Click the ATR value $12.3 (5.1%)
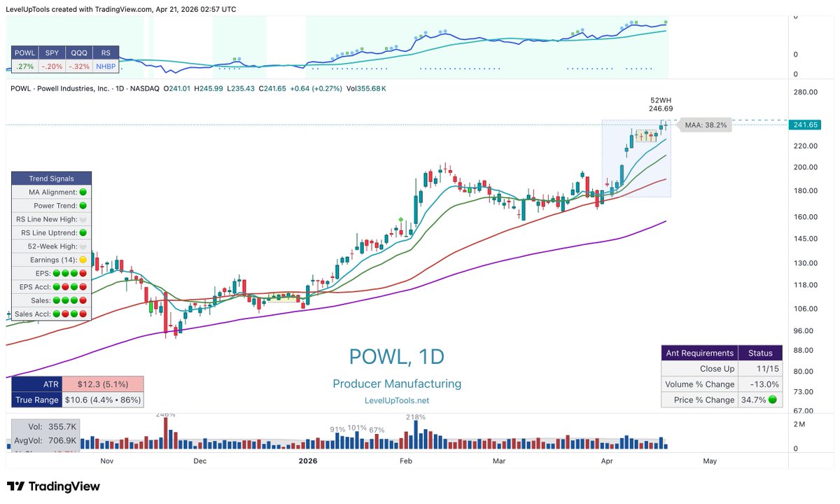Image resolution: width=840 pixels, height=504 pixels. click(103, 384)
